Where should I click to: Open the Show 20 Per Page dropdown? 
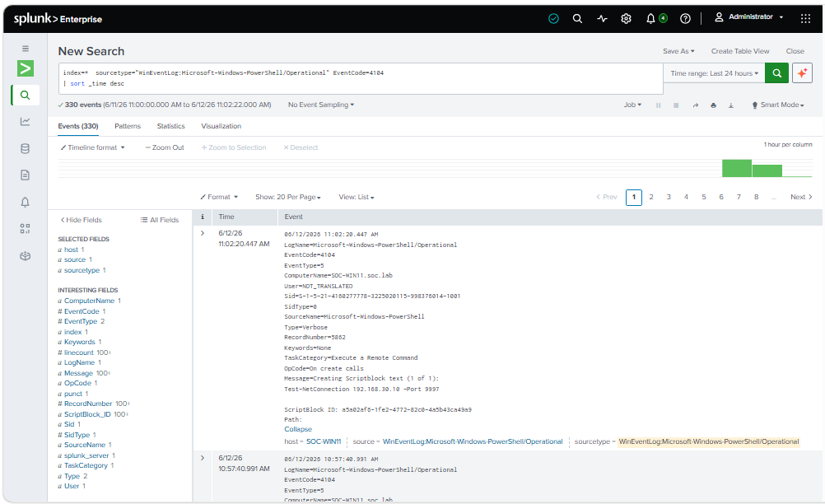tap(288, 197)
